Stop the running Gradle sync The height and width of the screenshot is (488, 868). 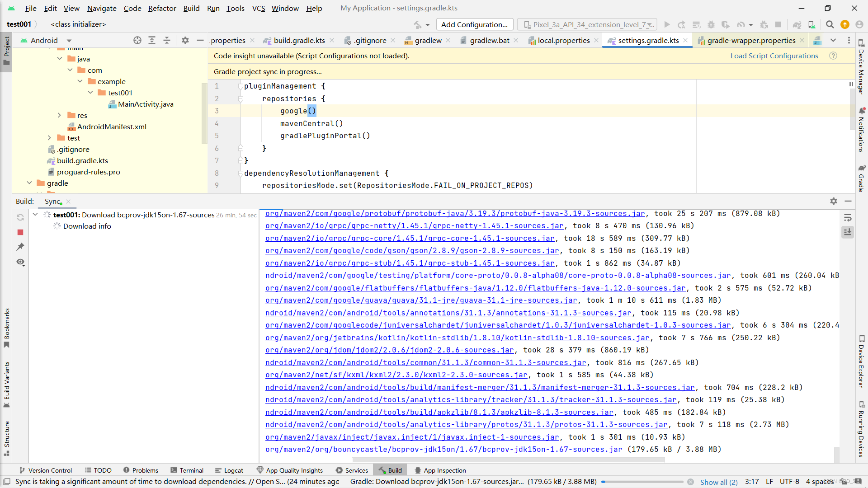[20, 232]
